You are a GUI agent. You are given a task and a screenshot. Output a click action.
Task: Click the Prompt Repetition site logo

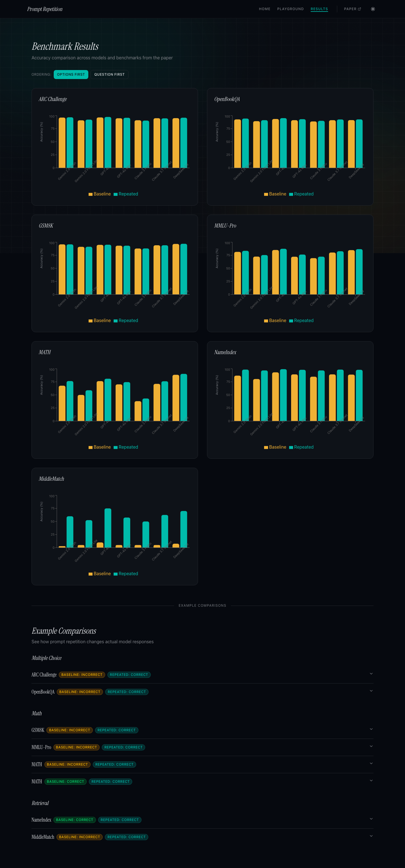pos(45,9)
